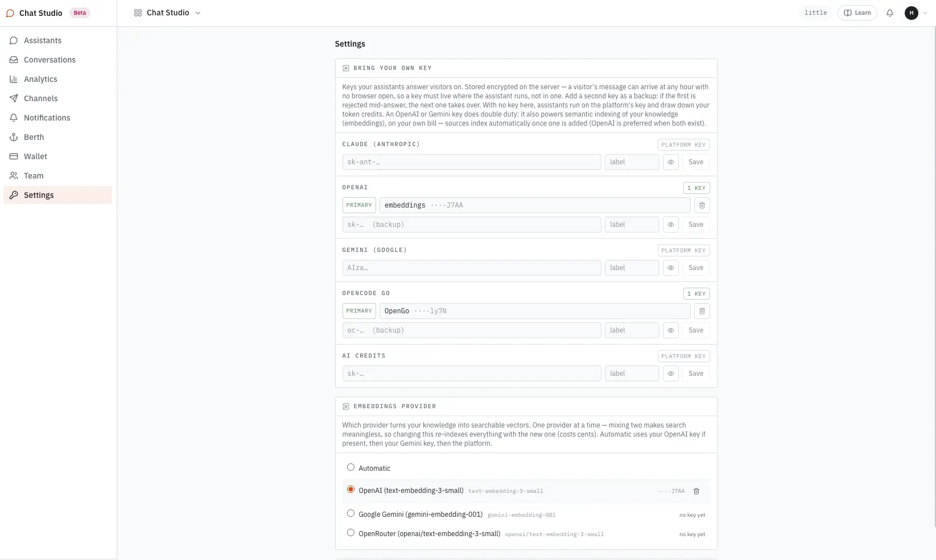This screenshot has height=560, width=936.
Task: Click the Team people icon
Action: click(x=14, y=176)
